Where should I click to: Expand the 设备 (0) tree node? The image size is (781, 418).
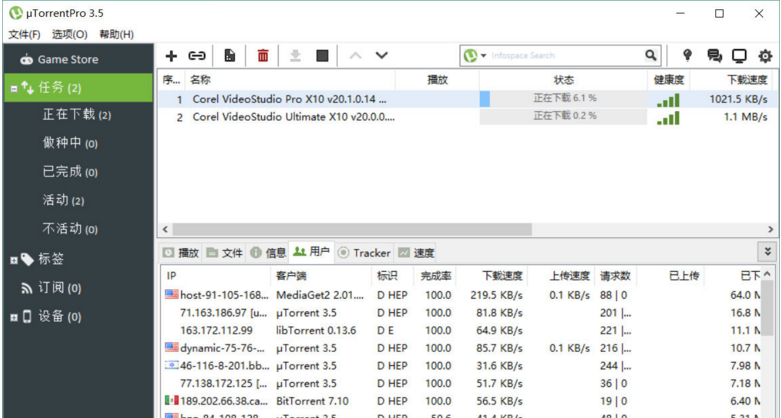14,317
